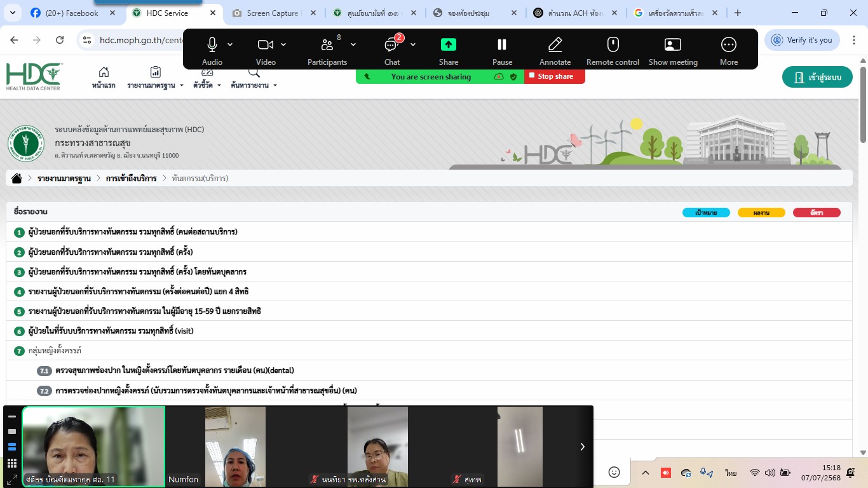Show next participant videos arrow

tap(582, 447)
